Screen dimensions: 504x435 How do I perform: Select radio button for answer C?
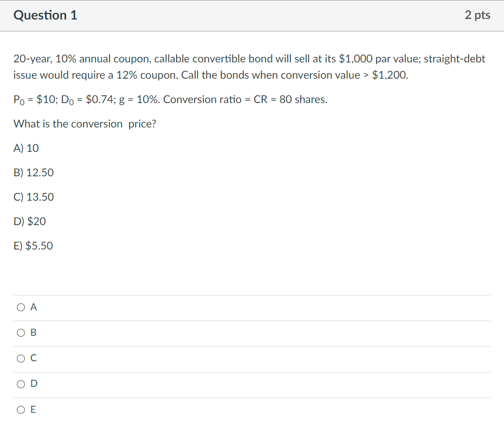pos(20,358)
